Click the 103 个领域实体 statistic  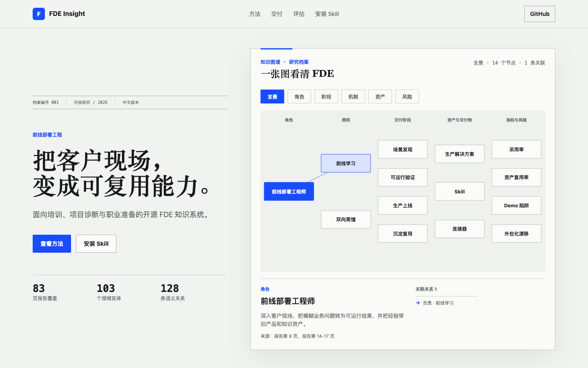click(x=109, y=292)
